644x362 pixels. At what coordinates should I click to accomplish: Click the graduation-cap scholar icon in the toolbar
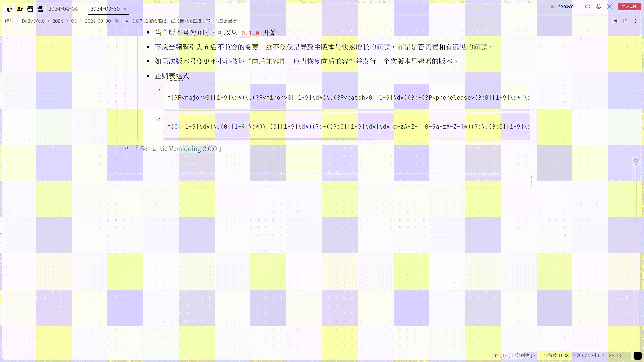(41, 9)
